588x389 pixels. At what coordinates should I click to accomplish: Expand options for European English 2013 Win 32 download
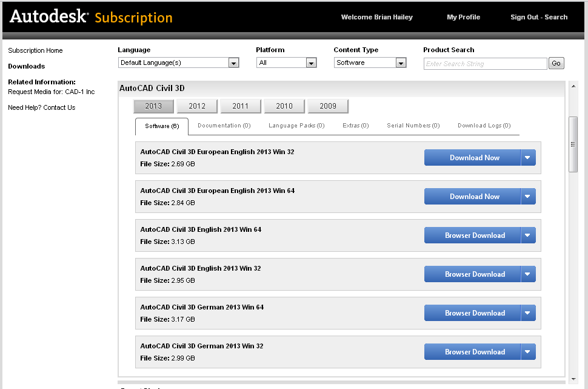527,158
